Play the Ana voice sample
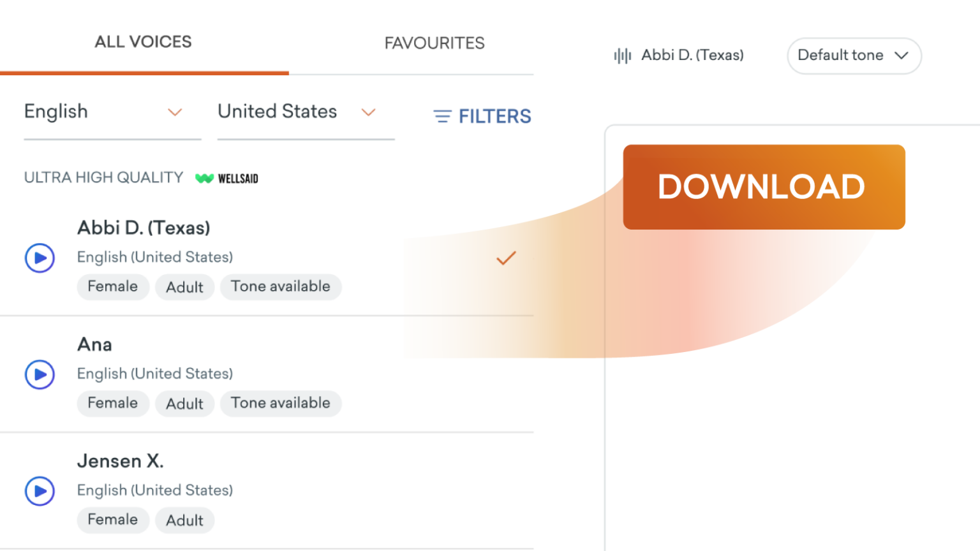This screenshot has width=980, height=551. coord(40,374)
